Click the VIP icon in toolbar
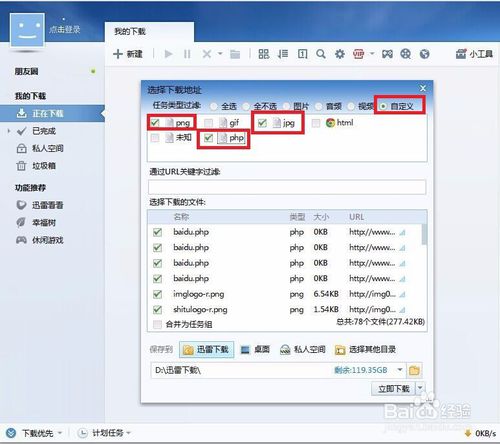The height and width of the screenshot is (444, 500). [359, 54]
